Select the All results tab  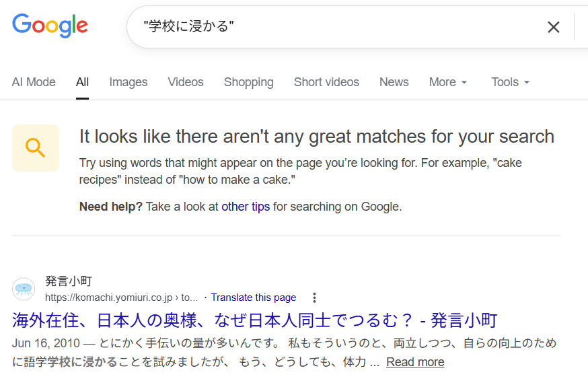coord(82,82)
